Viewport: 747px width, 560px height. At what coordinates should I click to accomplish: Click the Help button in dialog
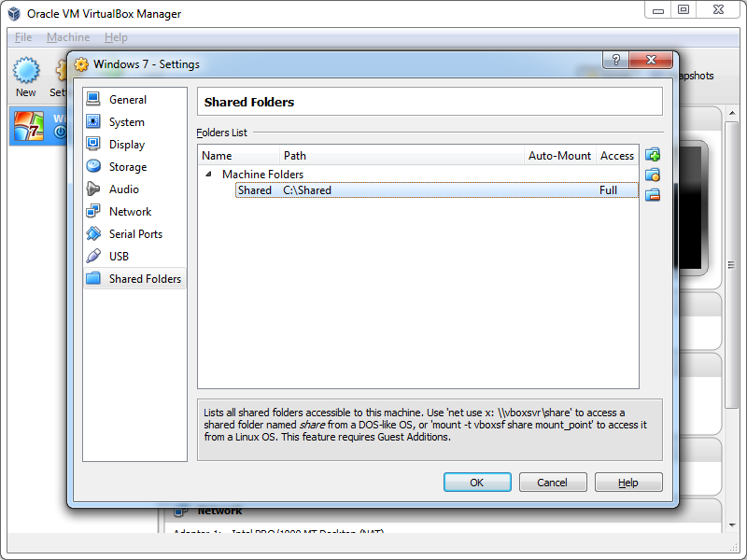[x=628, y=483]
